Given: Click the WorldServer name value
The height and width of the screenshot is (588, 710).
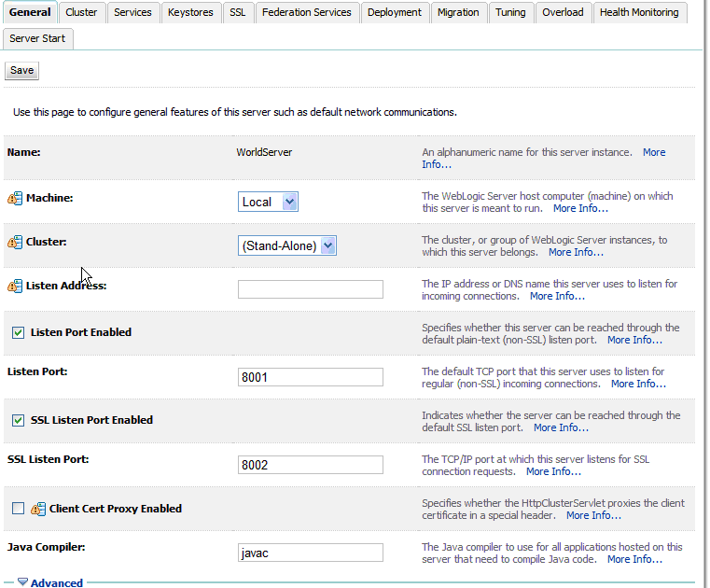Looking at the screenshot, I should 264,152.
